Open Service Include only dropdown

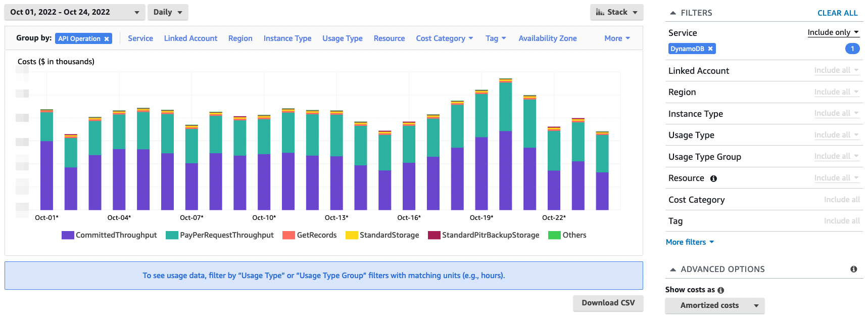[x=833, y=32]
